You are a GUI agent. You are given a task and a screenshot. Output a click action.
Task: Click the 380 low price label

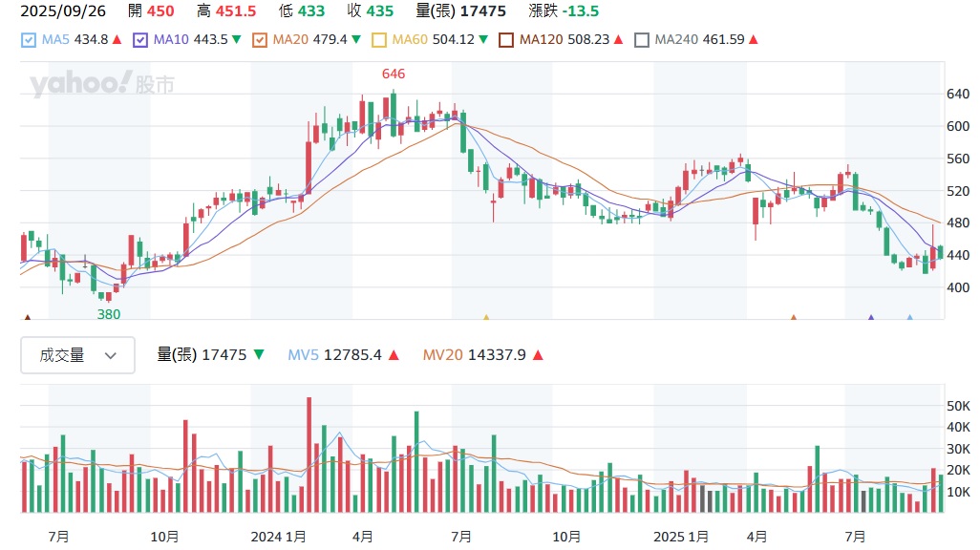click(x=109, y=313)
